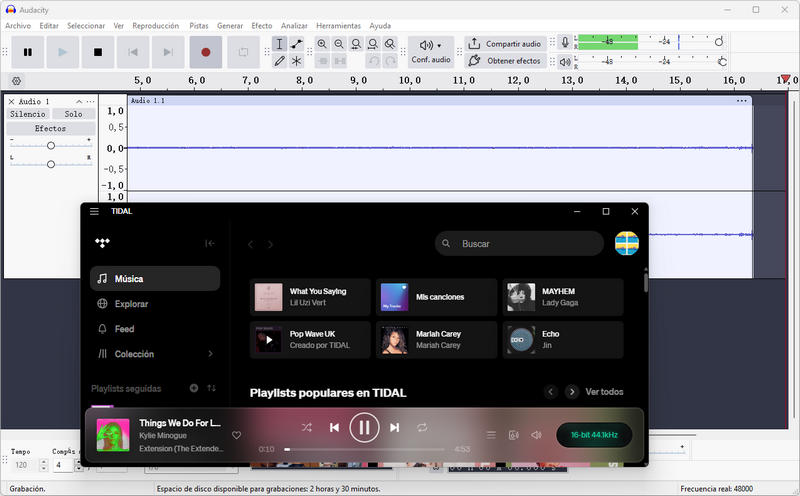Open the TIDAL hamburger menu

point(94,211)
